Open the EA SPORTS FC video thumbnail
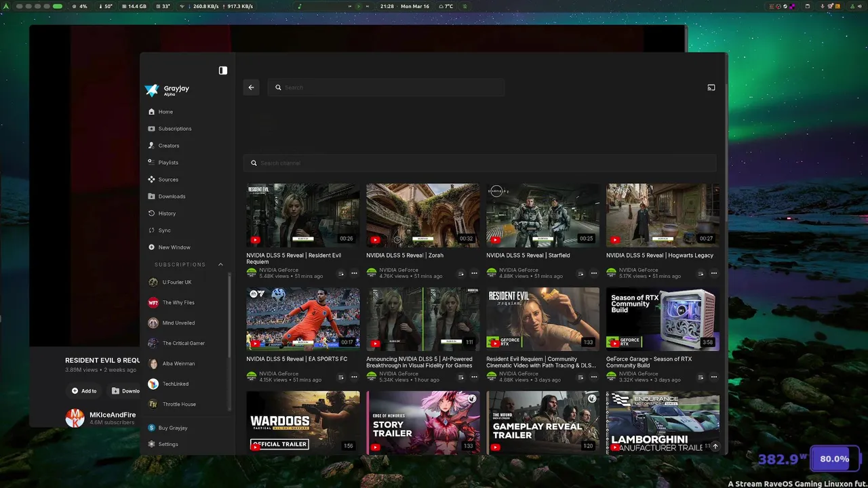The image size is (868, 488). [x=302, y=319]
